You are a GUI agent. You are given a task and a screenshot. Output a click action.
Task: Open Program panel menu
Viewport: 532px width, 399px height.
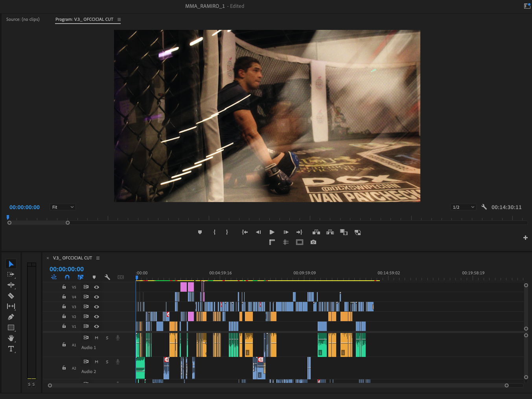119,19
